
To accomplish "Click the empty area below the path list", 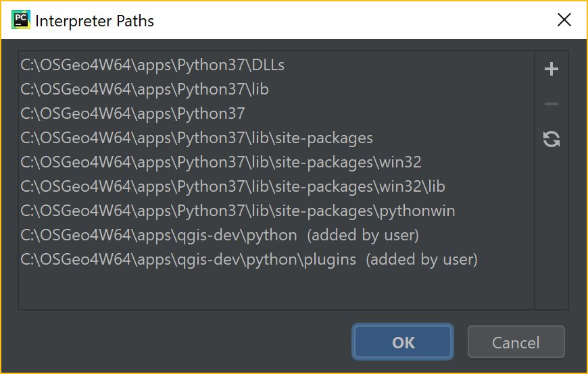I will click(276, 290).
